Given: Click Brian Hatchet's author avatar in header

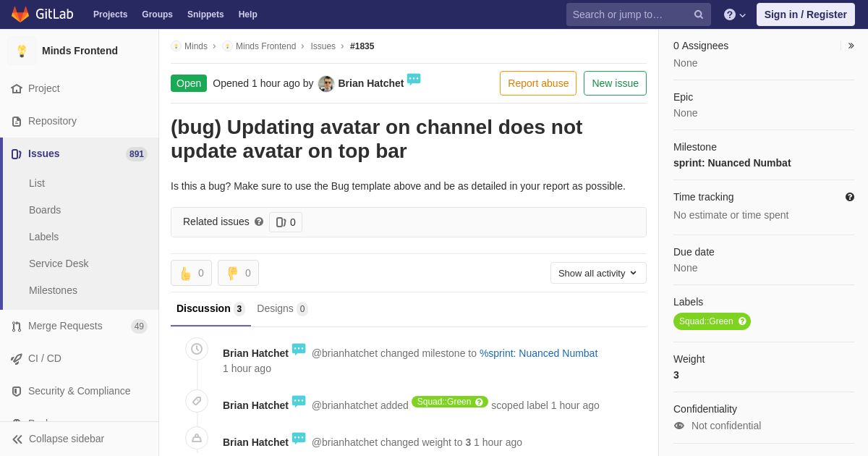Looking at the screenshot, I should 326,83.
